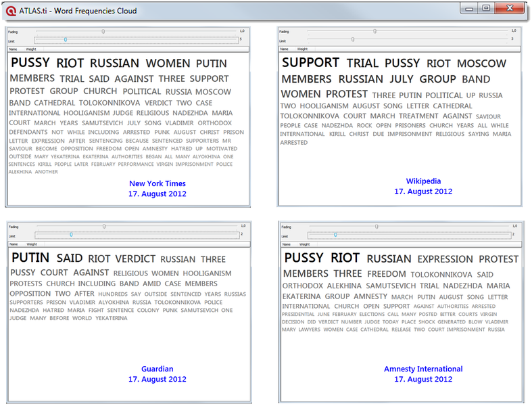Select ANOTHER in New York Times cloud
Image resolution: width=532 pixels, height=406 pixels.
pyautogui.click(x=47, y=172)
